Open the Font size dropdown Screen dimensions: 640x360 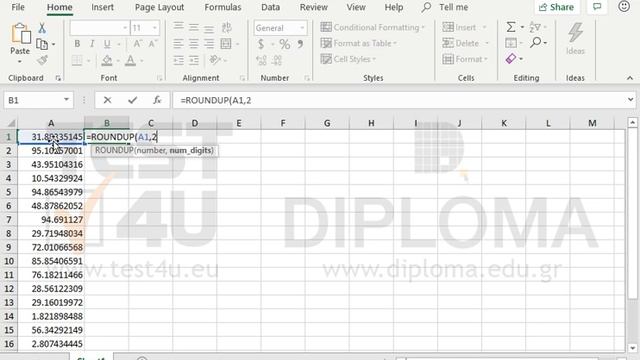point(155,28)
